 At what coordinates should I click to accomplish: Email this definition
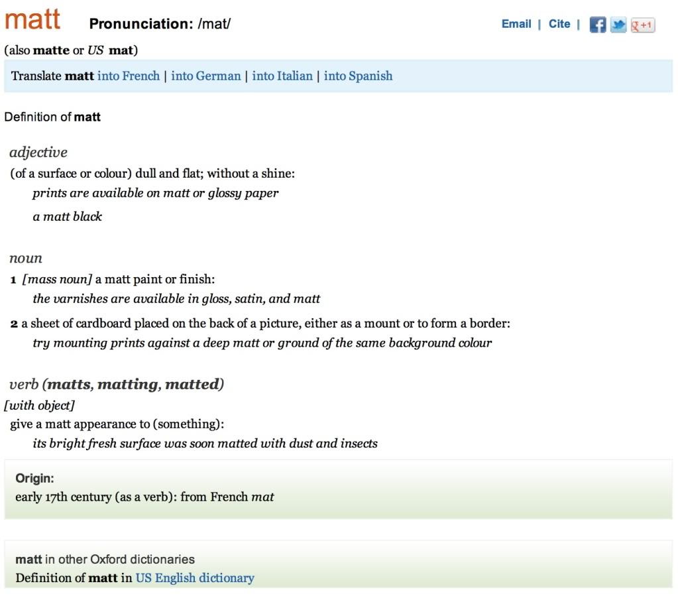pyautogui.click(x=516, y=24)
